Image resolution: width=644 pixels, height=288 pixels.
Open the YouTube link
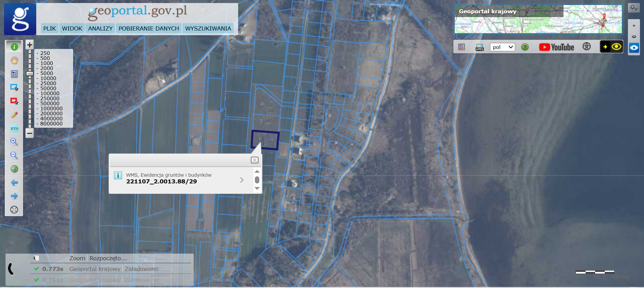pyautogui.click(x=556, y=47)
